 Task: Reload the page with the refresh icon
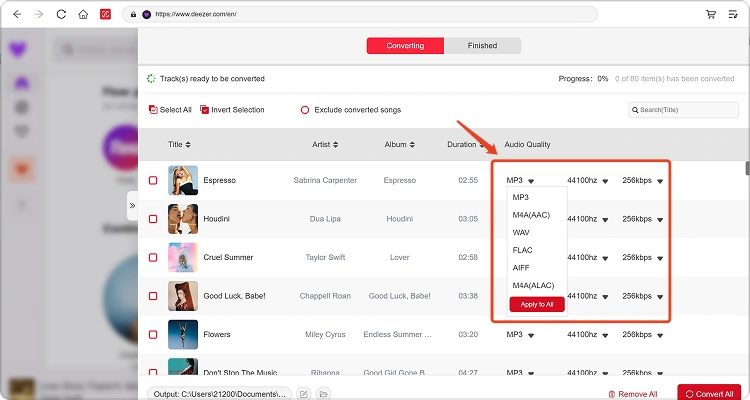(61, 14)
